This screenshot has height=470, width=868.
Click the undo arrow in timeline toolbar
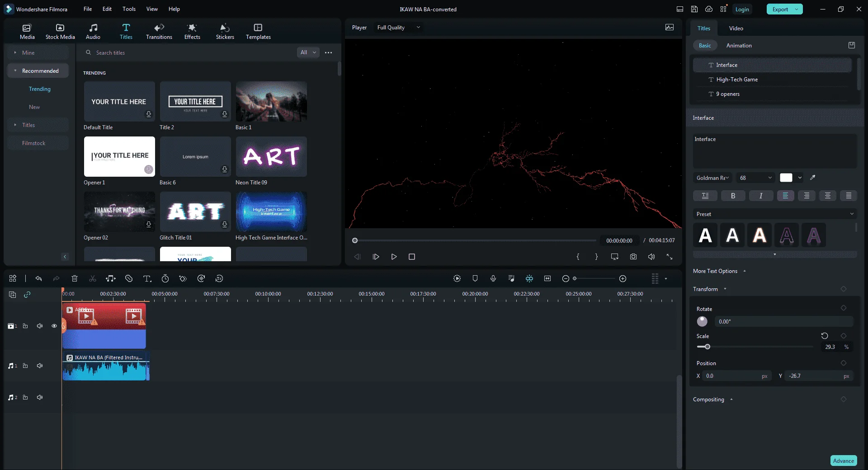[x=38, y=278]
